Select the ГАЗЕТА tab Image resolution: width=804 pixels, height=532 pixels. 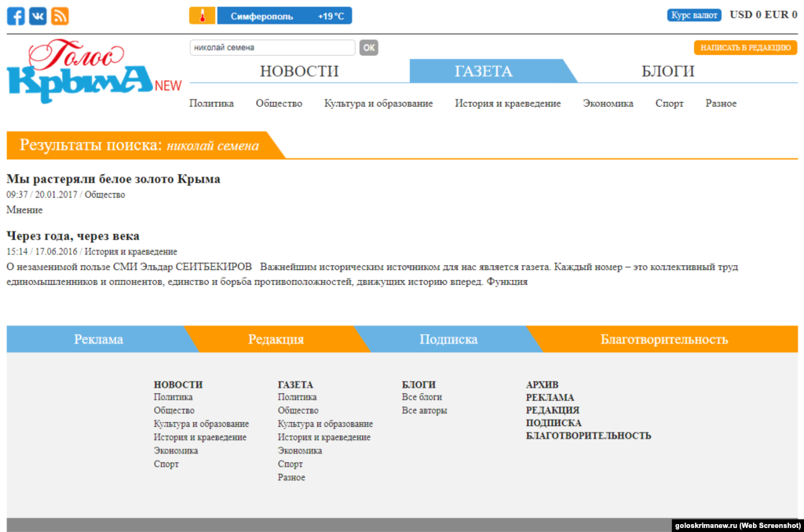[x=484, y=71]
